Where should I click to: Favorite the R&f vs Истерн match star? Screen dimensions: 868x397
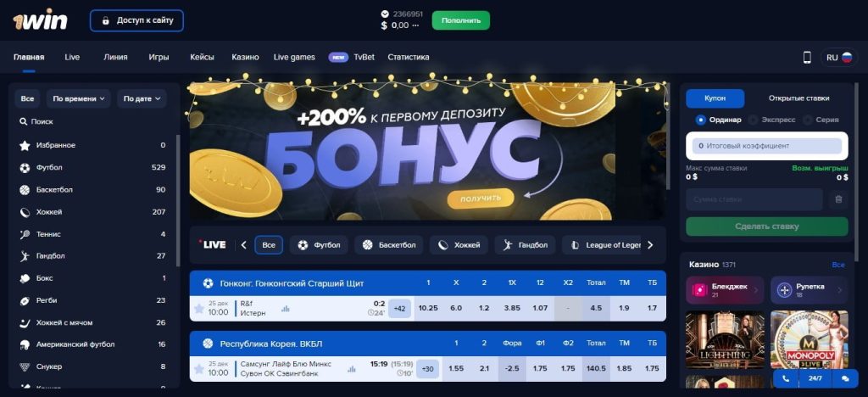pos(198,309)
